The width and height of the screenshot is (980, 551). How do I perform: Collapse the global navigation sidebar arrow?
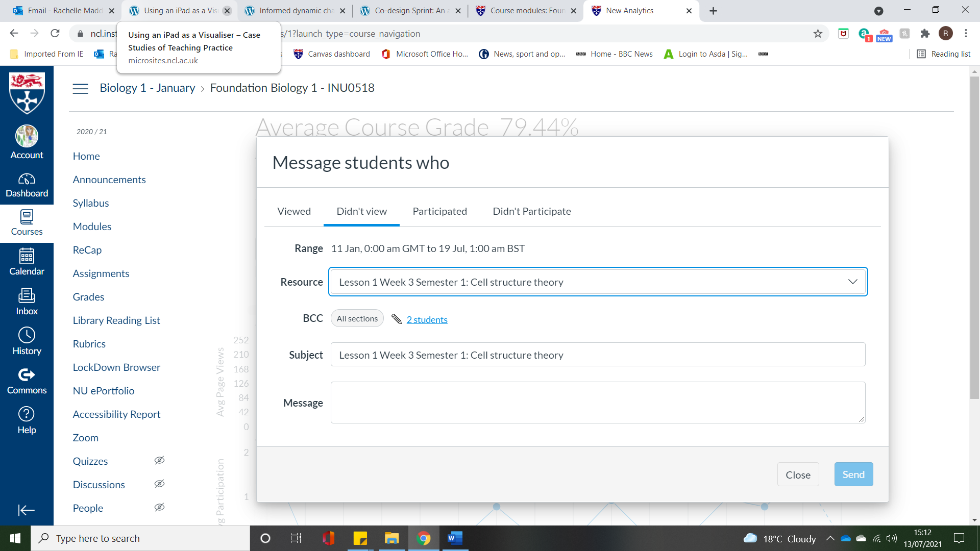point(26,510)
